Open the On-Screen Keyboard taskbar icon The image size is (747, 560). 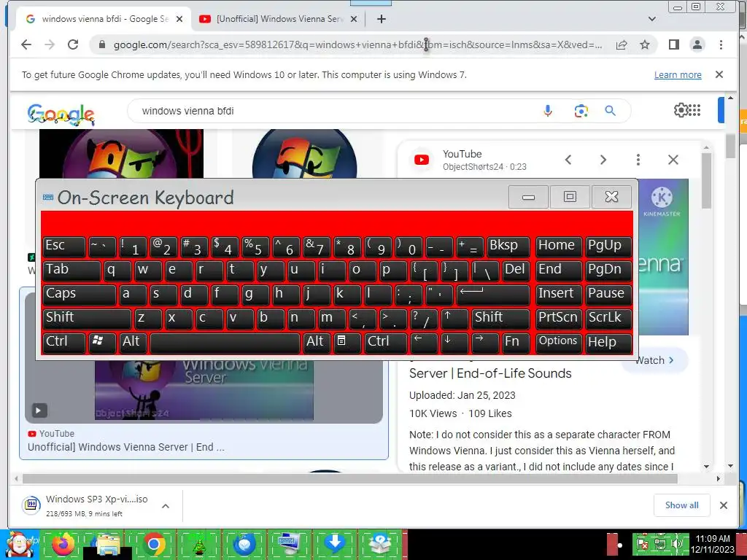tap(289, 544)
